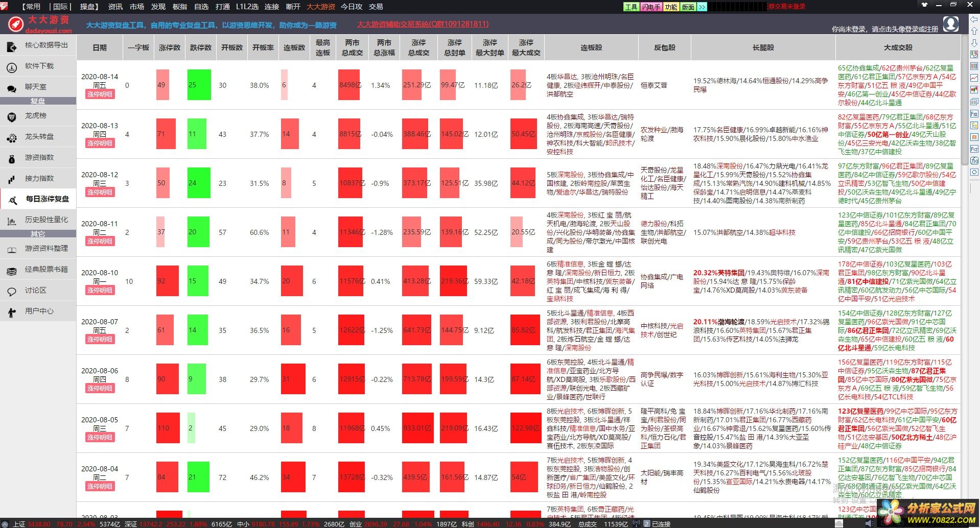Image resolution: width=980 pixels, height=528 pixels.
Task: Click the red 涨停数 cell showing 110
Action: pyautogui.click(x=168, y=428)
